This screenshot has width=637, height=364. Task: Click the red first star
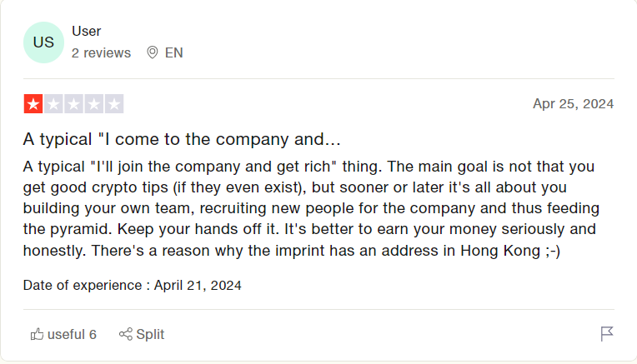point(33,104)
